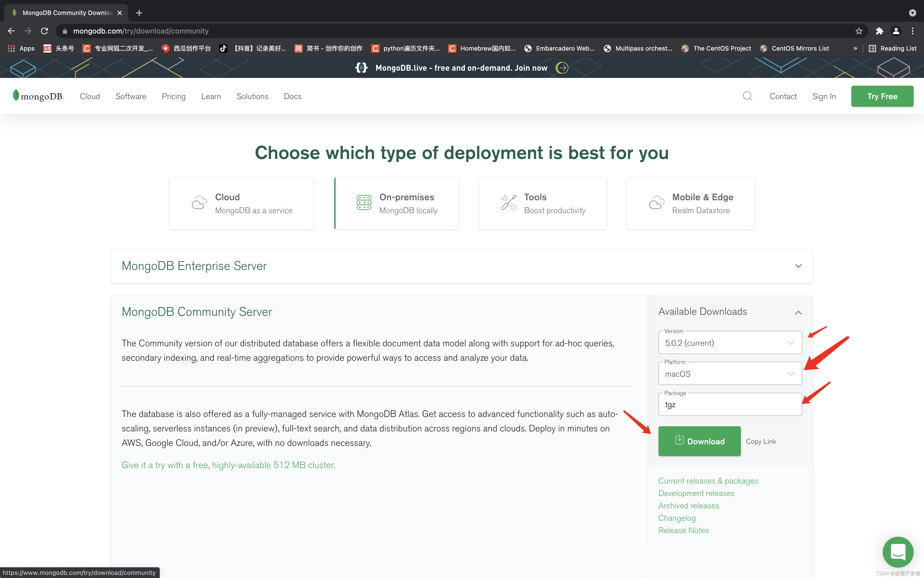Open the Development releases link
The height and width of the screenshot is (578, 924).
tap(696, 493)
